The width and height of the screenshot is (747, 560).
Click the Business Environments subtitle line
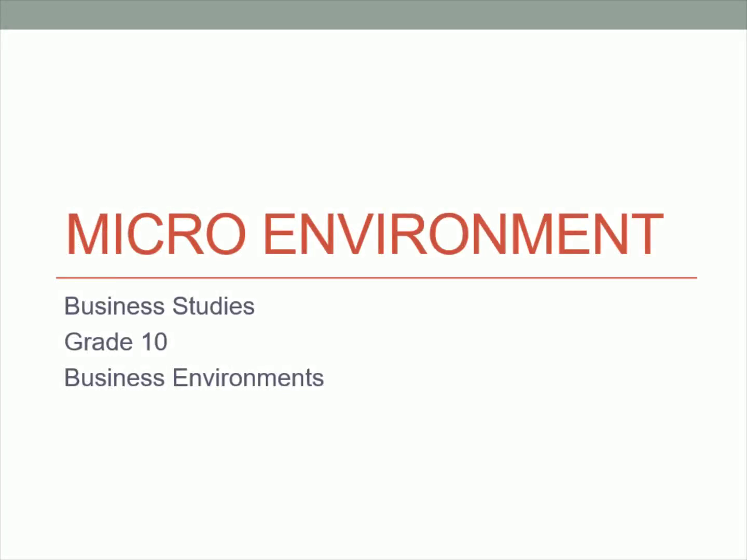[x=194, y=377]
